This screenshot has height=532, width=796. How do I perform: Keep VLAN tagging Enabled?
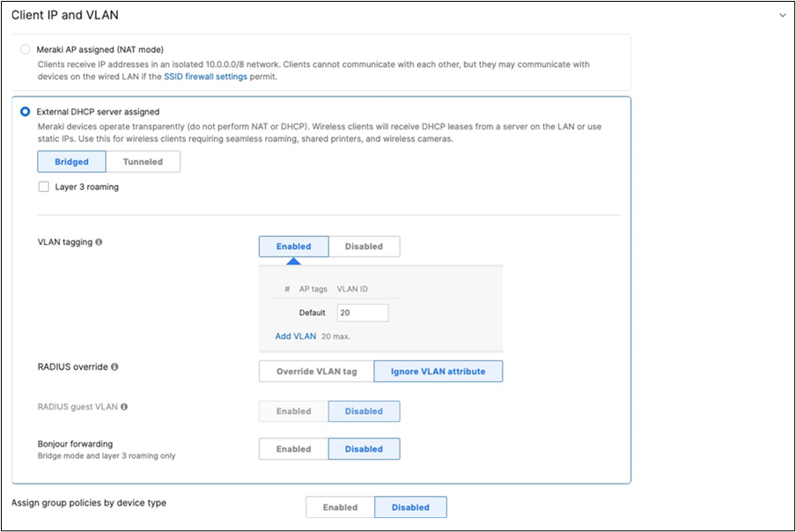click(293, 247)
